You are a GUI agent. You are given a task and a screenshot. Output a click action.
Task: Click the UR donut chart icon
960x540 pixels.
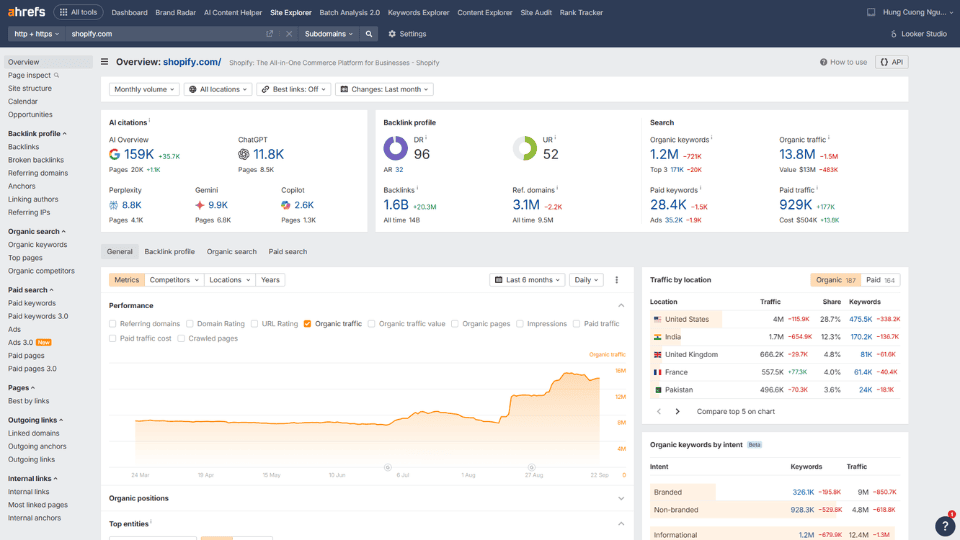pyautogui.click(x=525, y=148)
